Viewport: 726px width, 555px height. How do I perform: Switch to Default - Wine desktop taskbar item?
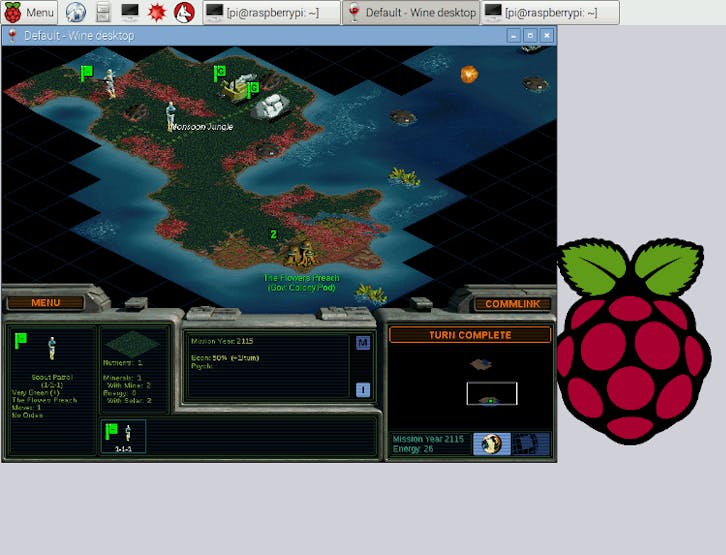(411, 12)
